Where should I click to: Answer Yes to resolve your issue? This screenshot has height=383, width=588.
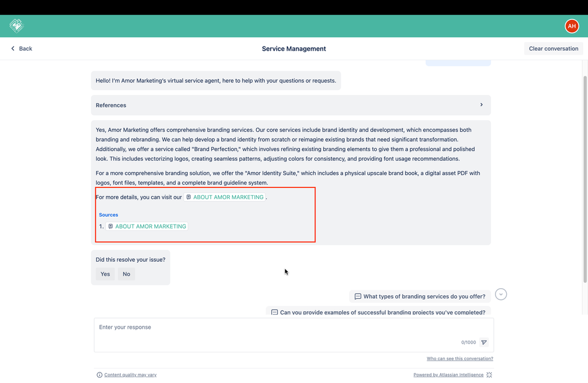click(x=105, y=274)
